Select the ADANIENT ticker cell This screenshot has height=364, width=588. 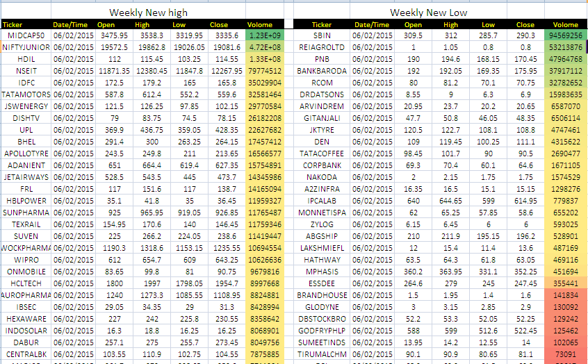(x=26, y=165)
